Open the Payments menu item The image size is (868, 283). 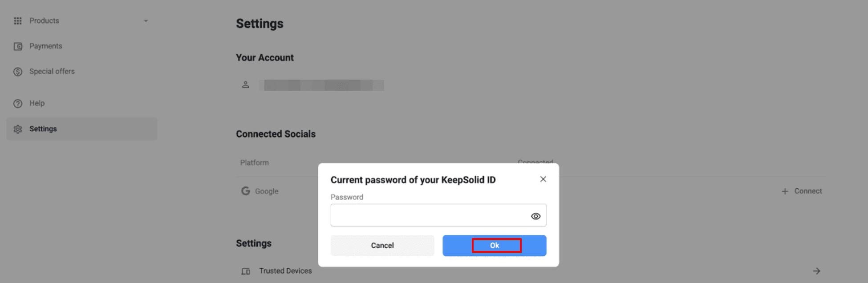(46, 46)
